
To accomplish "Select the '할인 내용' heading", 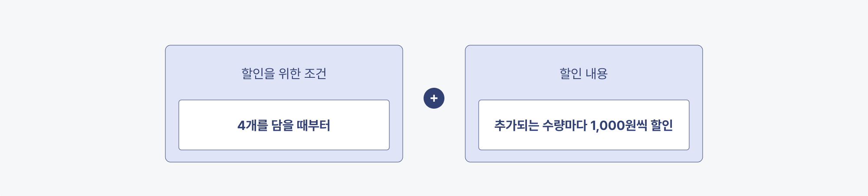I will coord(584,73).
